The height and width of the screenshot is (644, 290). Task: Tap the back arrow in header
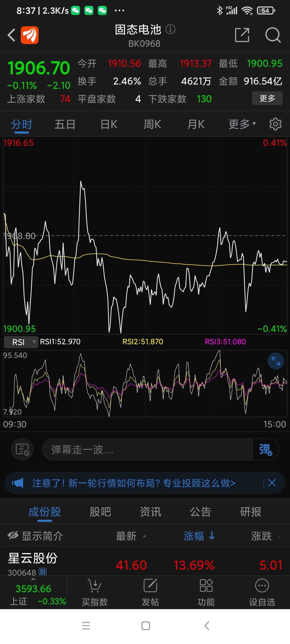pos(12,35)
